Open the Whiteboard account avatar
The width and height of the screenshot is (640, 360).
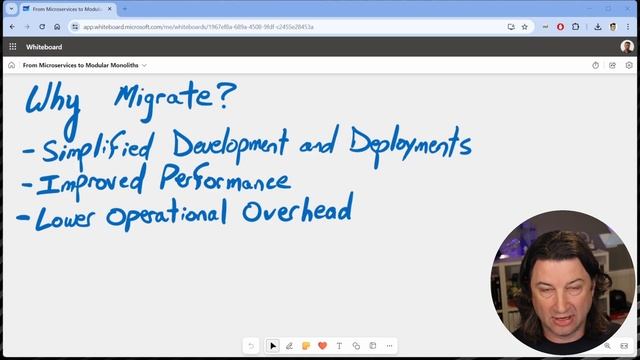pos(627,47)
